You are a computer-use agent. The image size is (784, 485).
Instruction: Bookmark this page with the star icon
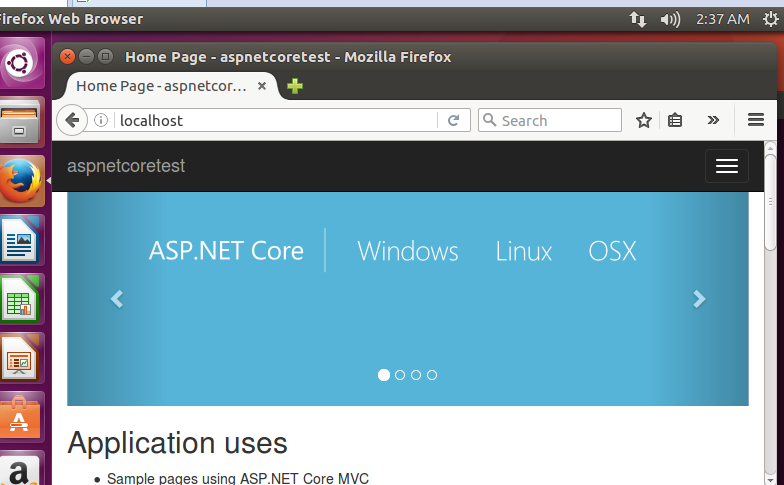644,121
